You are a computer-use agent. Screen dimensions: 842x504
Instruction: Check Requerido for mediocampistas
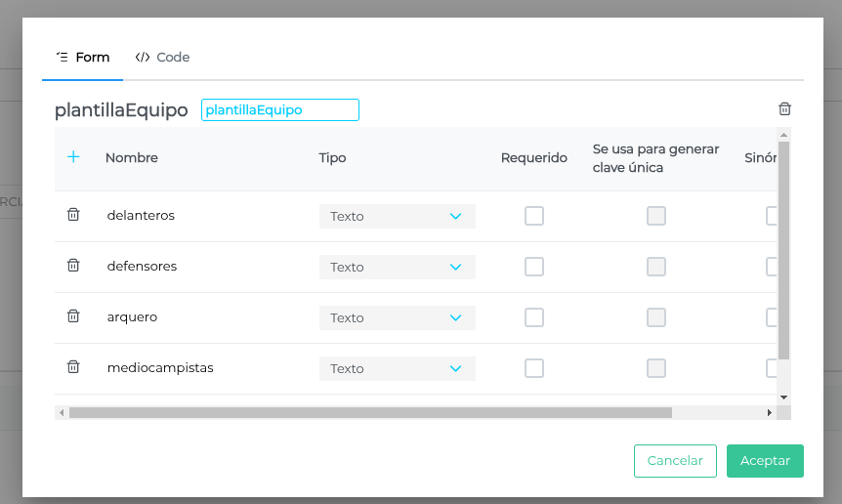[x=534, y=368]
